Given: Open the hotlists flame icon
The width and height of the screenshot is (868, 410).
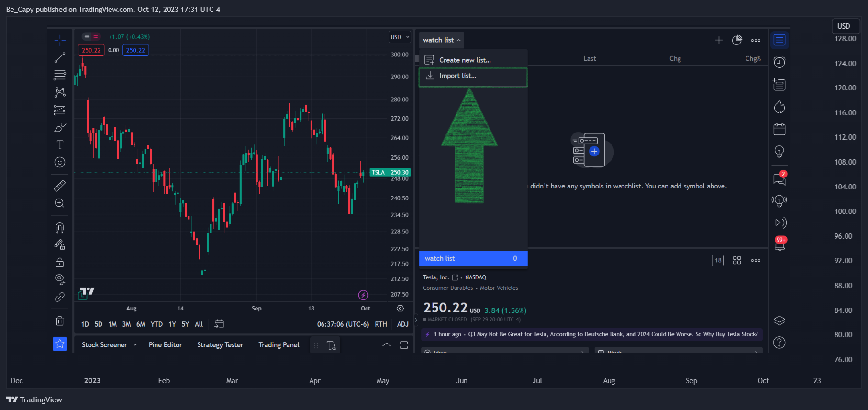Looking at the screenshot, I should (779, 107).
